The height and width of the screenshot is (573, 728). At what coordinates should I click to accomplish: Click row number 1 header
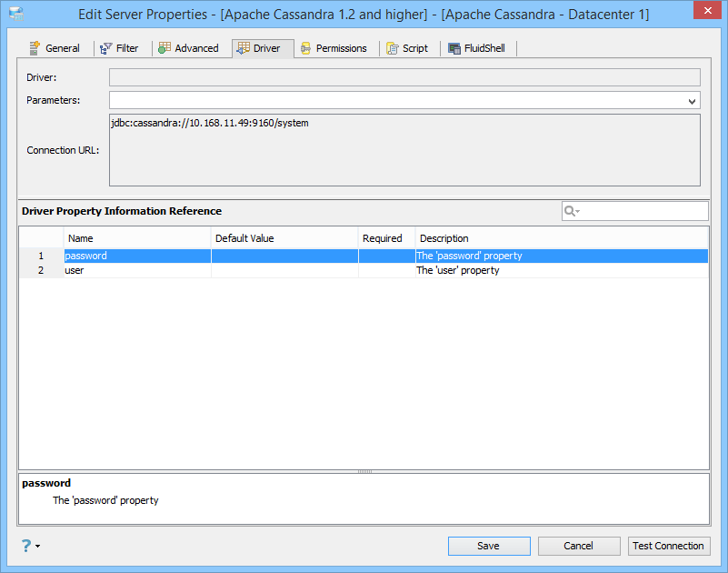pyautogui.click(x=41, y=256)
